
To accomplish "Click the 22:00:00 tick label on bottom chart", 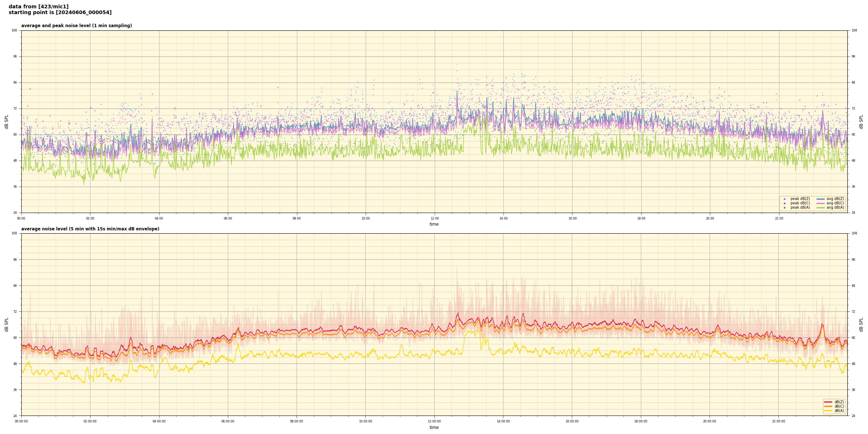I will pos(778,421).
